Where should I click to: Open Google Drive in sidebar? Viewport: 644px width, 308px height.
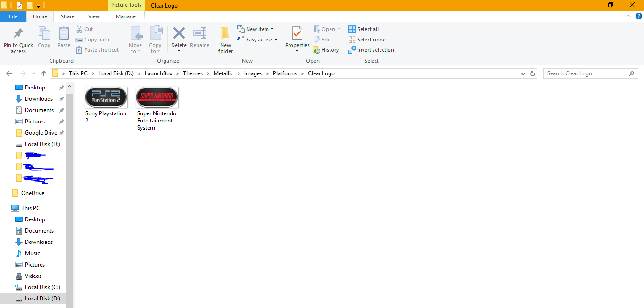coord(41,133)
